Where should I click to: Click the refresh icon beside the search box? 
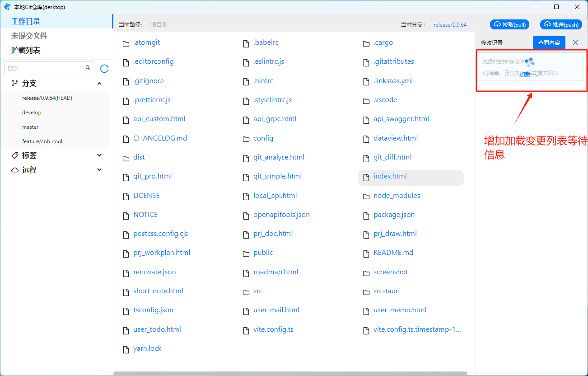pyautogui.click(x=104, y=69)
